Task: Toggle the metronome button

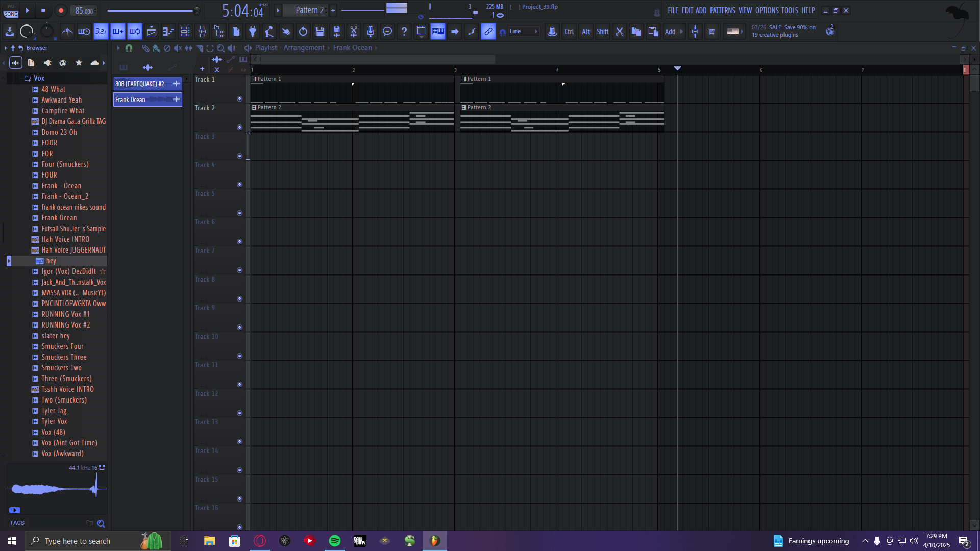Action: 67,32
